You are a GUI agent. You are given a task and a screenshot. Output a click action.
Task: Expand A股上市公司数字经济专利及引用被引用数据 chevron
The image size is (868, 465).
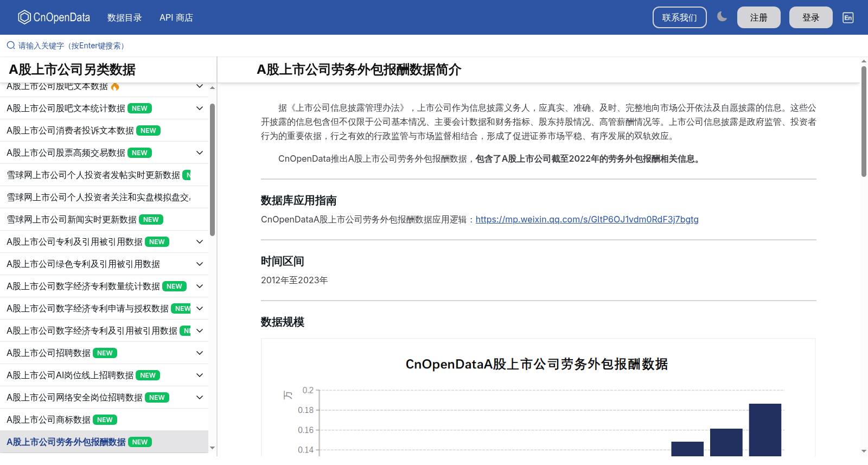point(200,331)
